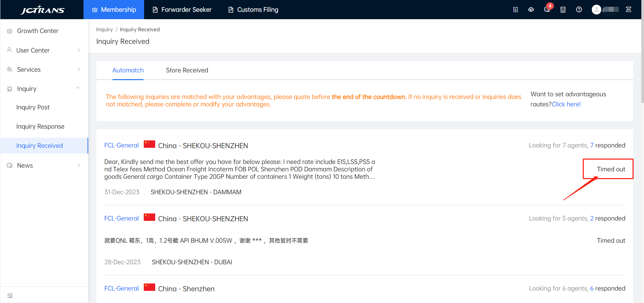The image size is (644, 303).
Task: Open the robot assistant icon in header
Action: pos(563,10)
